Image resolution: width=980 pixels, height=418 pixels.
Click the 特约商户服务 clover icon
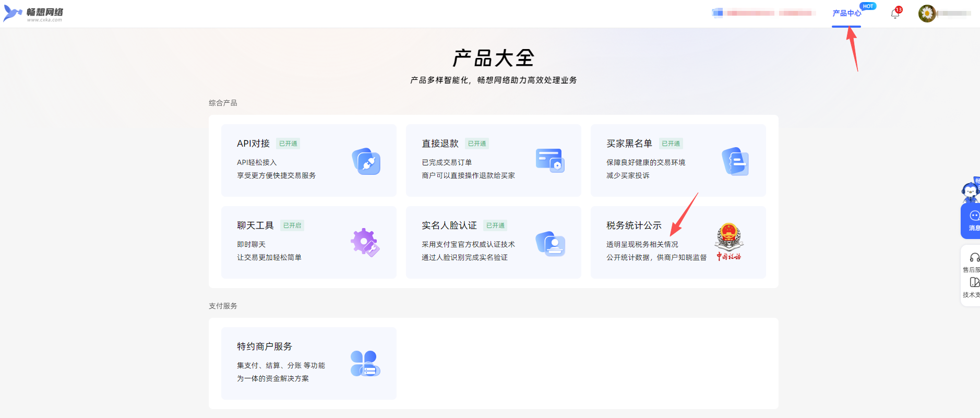tap(365, 363)
